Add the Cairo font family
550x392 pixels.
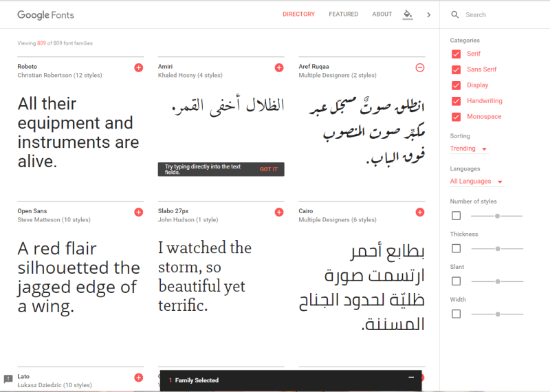[x=420, y=212]
